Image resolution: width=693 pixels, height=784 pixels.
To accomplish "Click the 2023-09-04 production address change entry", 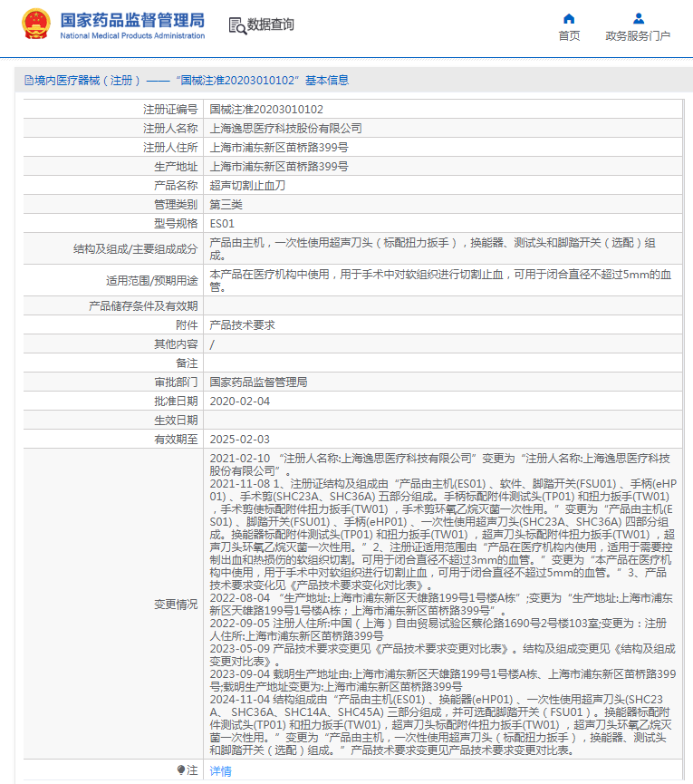I will tap(443, 681).
